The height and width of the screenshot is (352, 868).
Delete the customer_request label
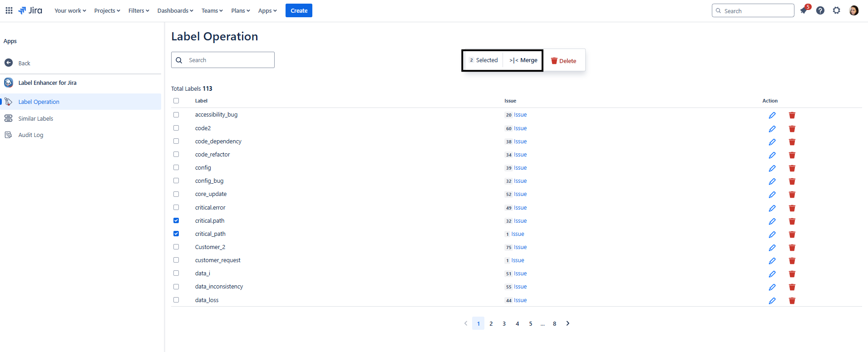[792, 261]
